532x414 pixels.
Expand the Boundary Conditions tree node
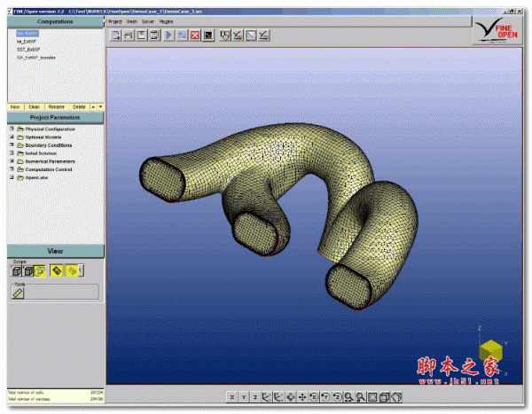click(12, 145)
